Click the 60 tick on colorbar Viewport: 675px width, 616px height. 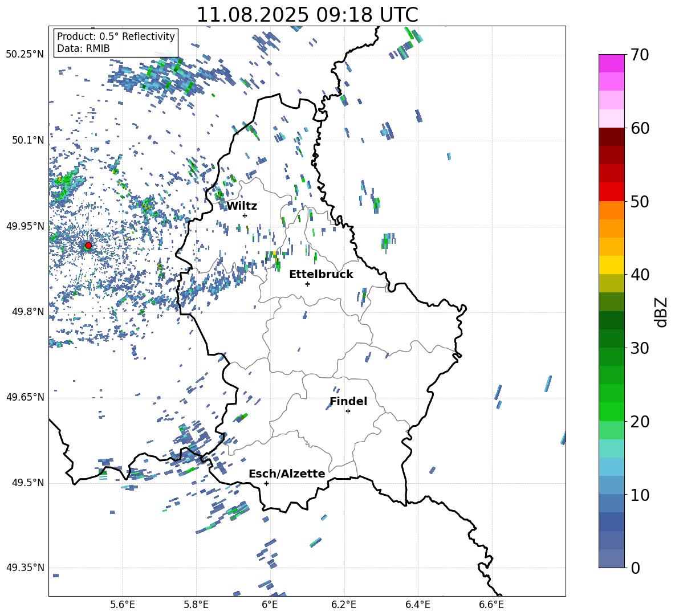[x=640, y=128]
